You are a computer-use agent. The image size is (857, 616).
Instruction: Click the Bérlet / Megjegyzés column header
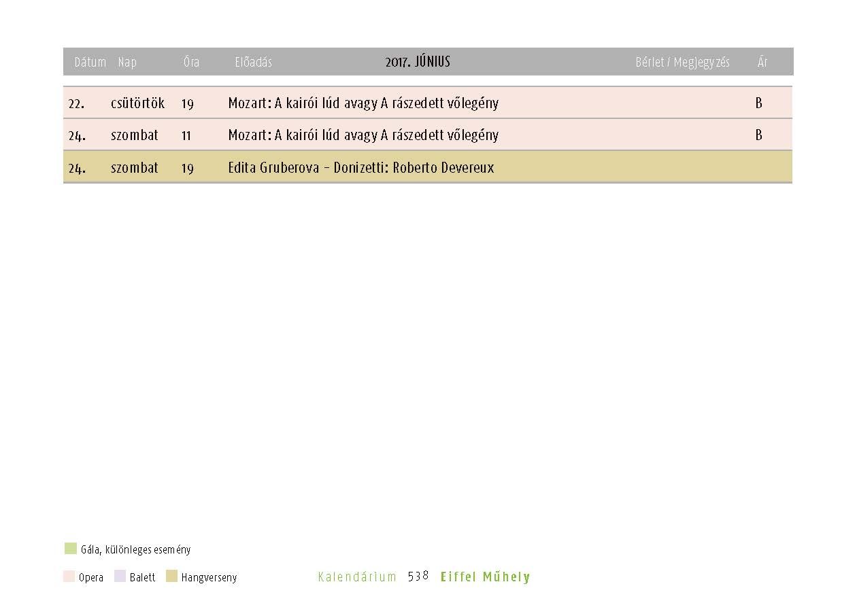pos(682,62)
